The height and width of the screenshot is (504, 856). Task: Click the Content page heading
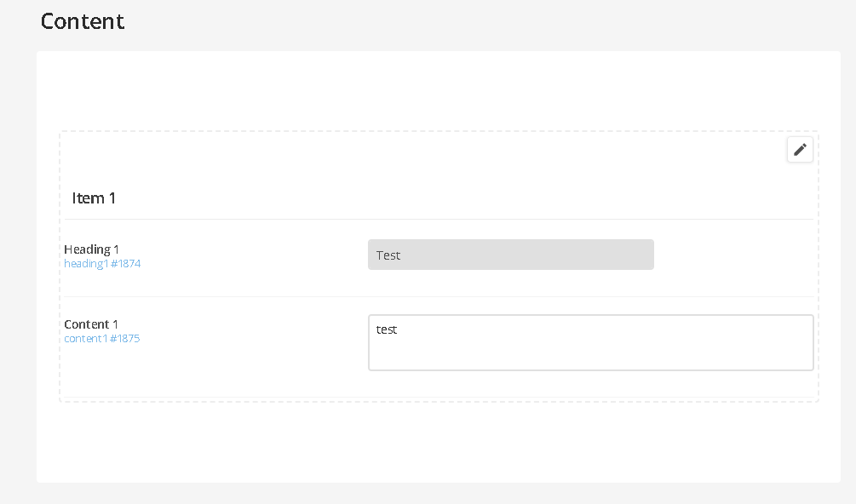click(83, 21)
